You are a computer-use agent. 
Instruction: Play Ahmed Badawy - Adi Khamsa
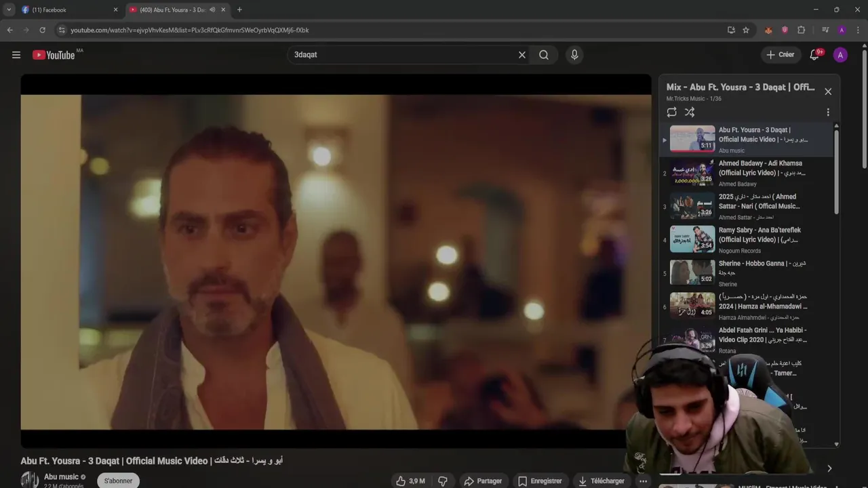747,174
